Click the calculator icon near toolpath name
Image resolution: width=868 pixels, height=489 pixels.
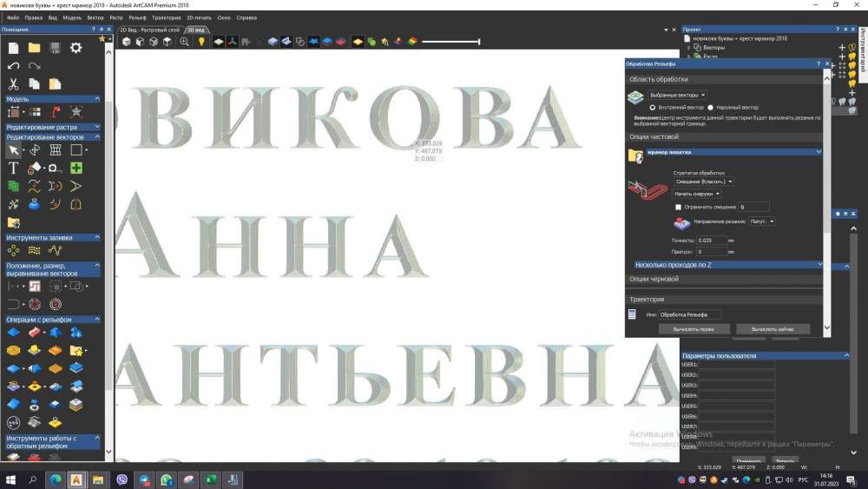click(x=632, y=314)
